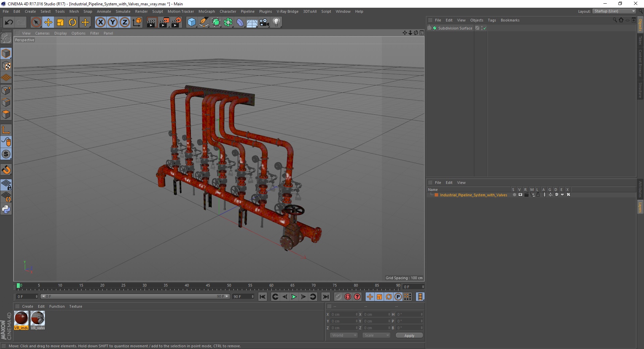The width and height of the screenshot is (644, 349).
Task: Switch to Polygons mode
Action: (x=6, y=114)
